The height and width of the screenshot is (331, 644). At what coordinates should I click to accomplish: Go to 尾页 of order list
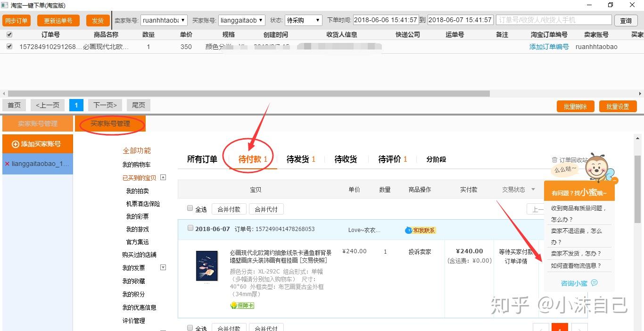click(139, 105)
